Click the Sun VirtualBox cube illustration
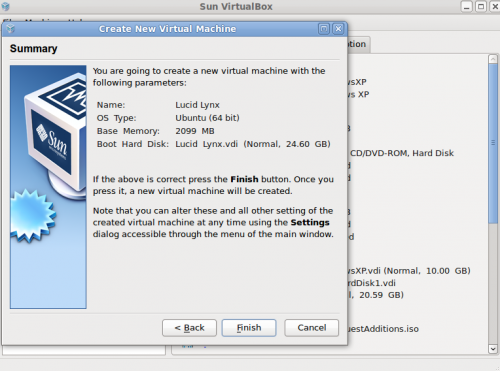The image size is (500, 371). point(48,187)
